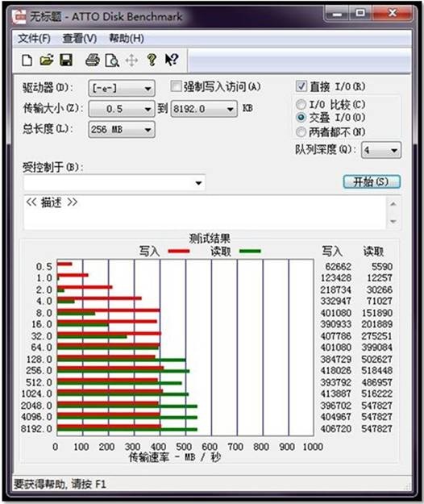424x504 pixels.
Task: Click the Print toolbar icon
Action: tap(93, 60)
